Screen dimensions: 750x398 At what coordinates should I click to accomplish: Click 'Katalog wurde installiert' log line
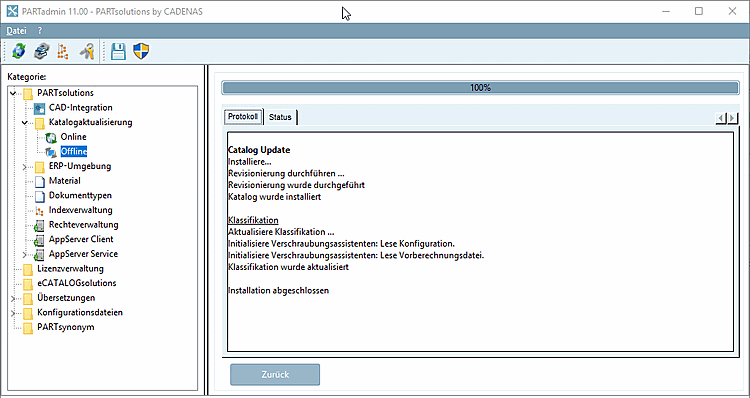point(274,197)
